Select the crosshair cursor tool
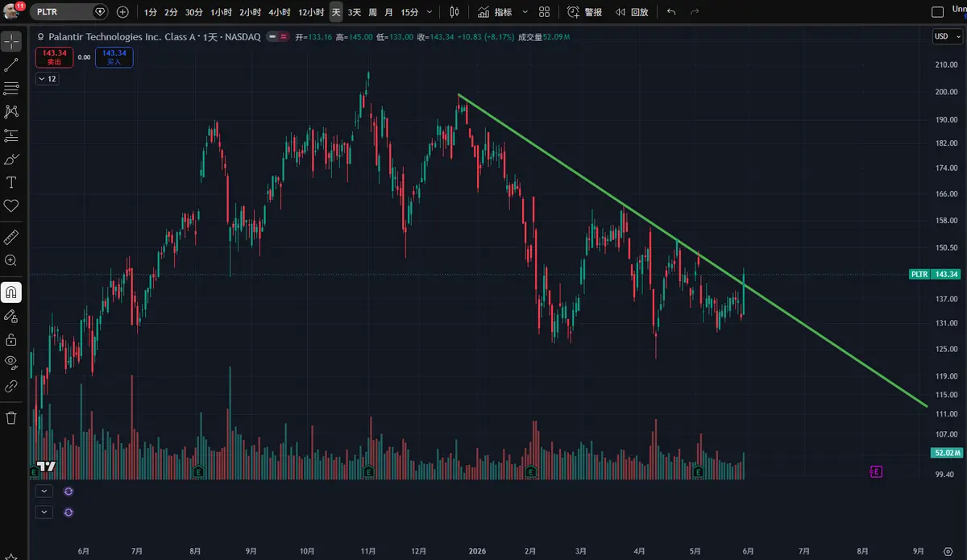The height and width of the screenshot is (560, 967). pyautogui.click(x=11, y=41)
